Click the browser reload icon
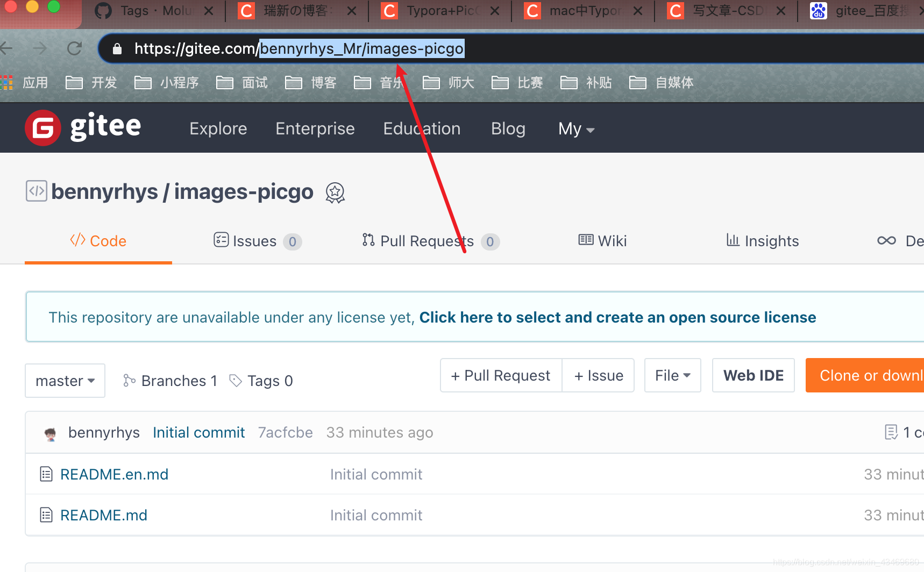The width and height of the screenshot is (924, 572). [74, 48]
